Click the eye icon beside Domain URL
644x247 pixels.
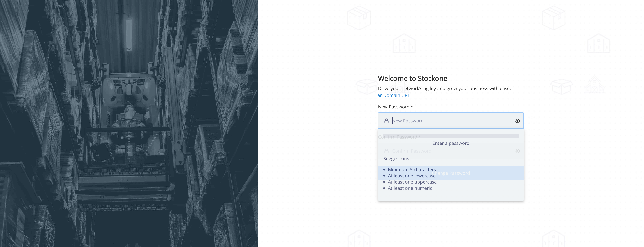(x=380, y=95)
